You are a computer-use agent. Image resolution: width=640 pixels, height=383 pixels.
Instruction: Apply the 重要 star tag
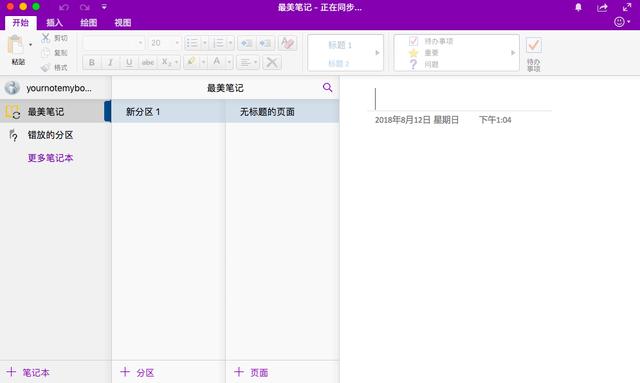[x=423, y=53]
